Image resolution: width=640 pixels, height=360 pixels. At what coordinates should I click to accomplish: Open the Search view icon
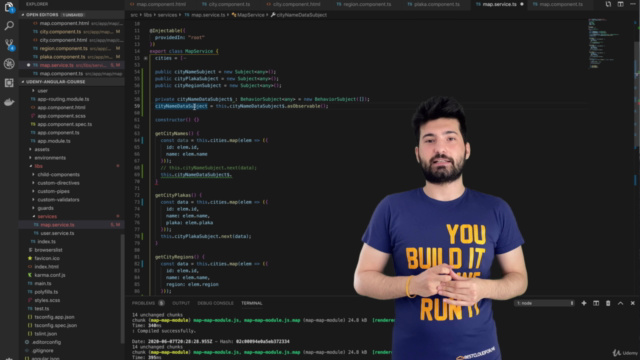click(9, 26)
